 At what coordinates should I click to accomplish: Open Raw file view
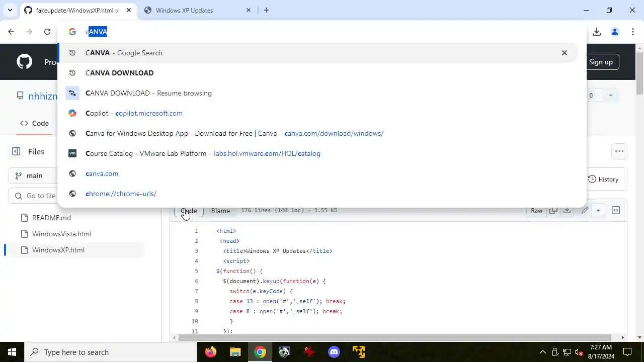click(536, 211)
